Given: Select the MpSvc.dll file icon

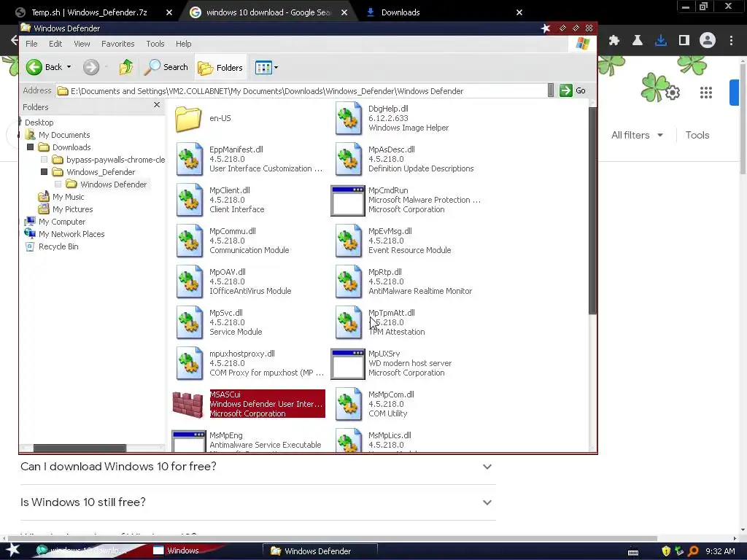Looking at the screenshot, I should 190,322.
